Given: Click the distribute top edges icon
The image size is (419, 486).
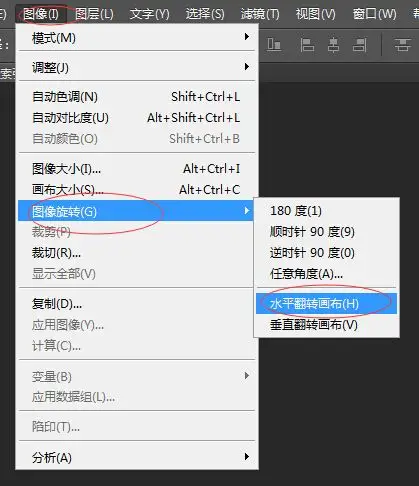Looking at the screenshot, I should pos(402,44).
